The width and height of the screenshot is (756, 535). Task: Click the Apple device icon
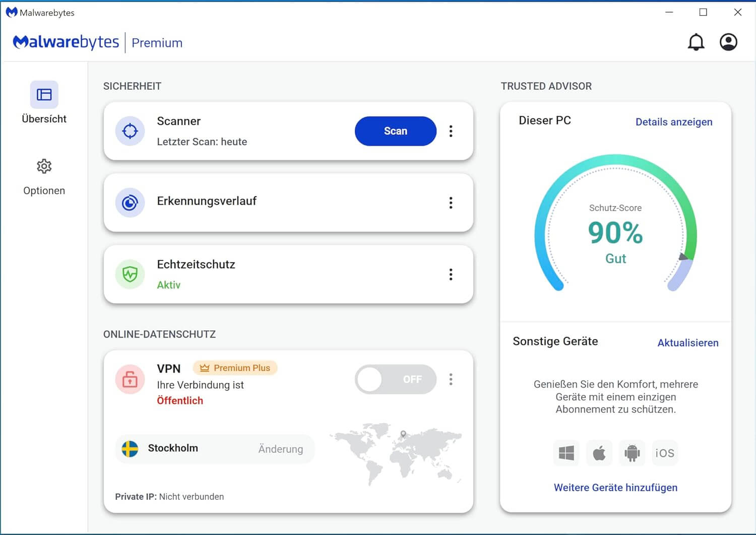pos(599,453)
